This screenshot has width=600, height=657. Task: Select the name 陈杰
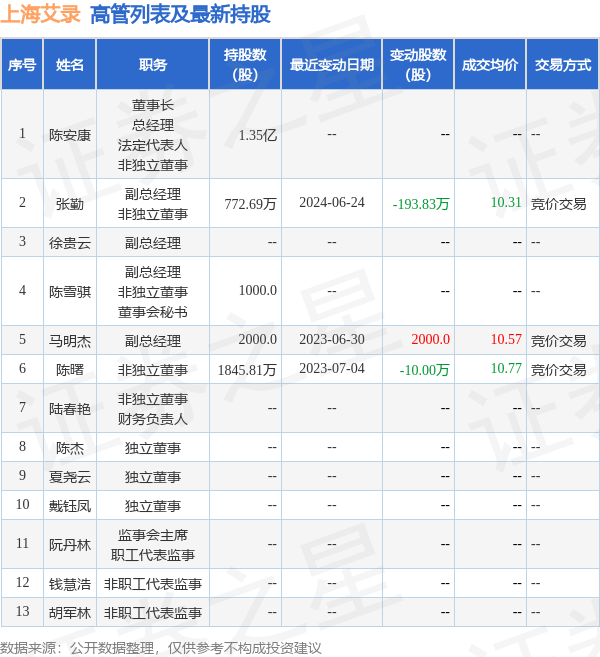[70, 448]
